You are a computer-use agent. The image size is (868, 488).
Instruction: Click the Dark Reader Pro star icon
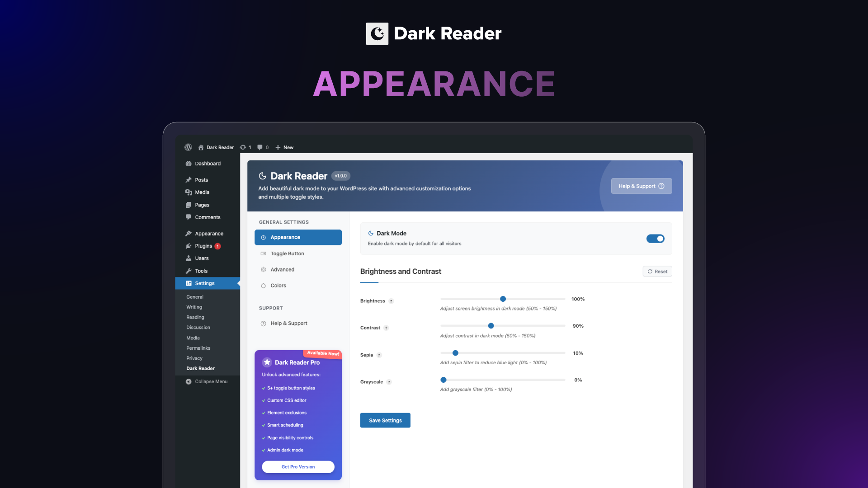coord(267,362)
